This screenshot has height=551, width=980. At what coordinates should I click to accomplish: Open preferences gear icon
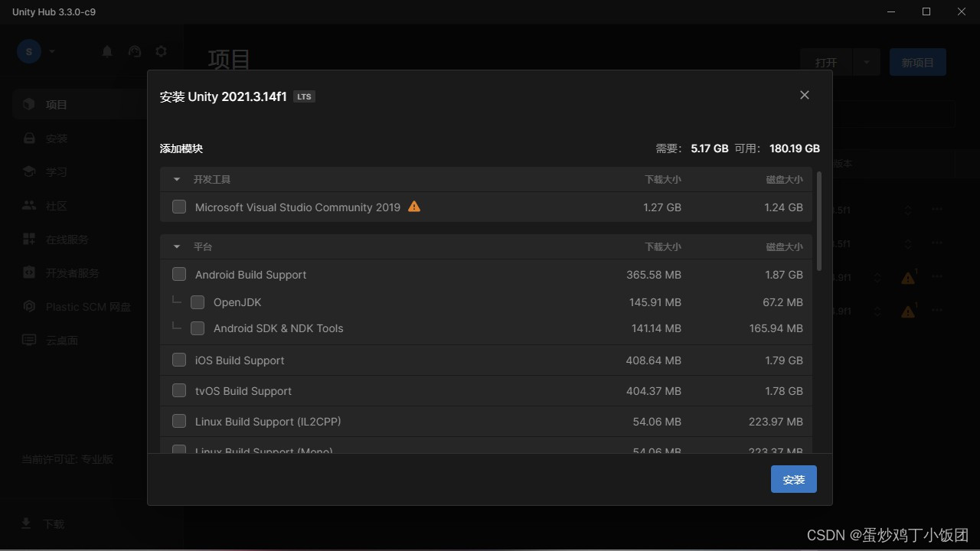(161, 51)
